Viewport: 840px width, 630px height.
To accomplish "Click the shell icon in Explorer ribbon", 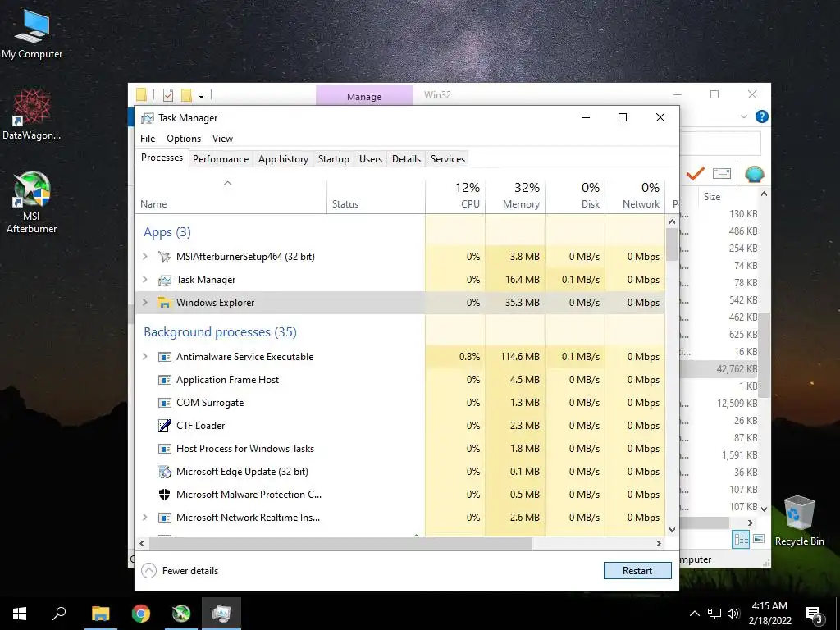I will coord(755,174).
